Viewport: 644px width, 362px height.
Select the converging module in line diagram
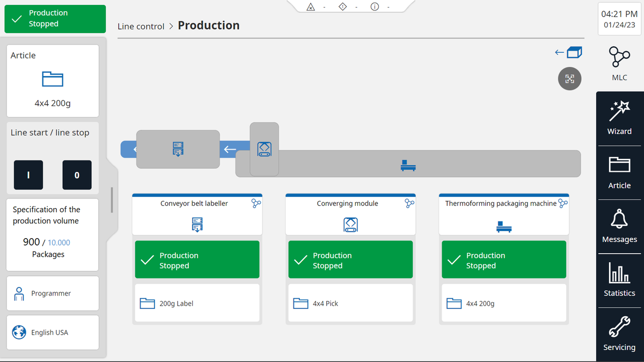264,148
